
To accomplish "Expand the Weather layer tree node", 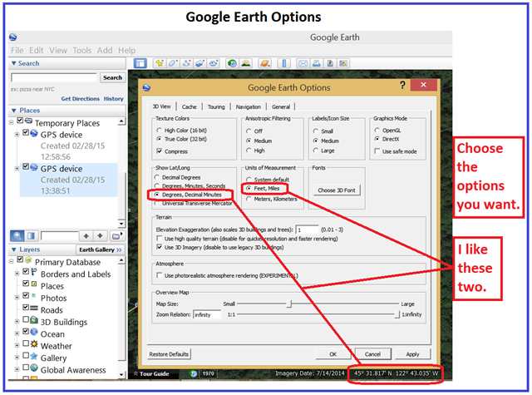I will click(17, 344).
